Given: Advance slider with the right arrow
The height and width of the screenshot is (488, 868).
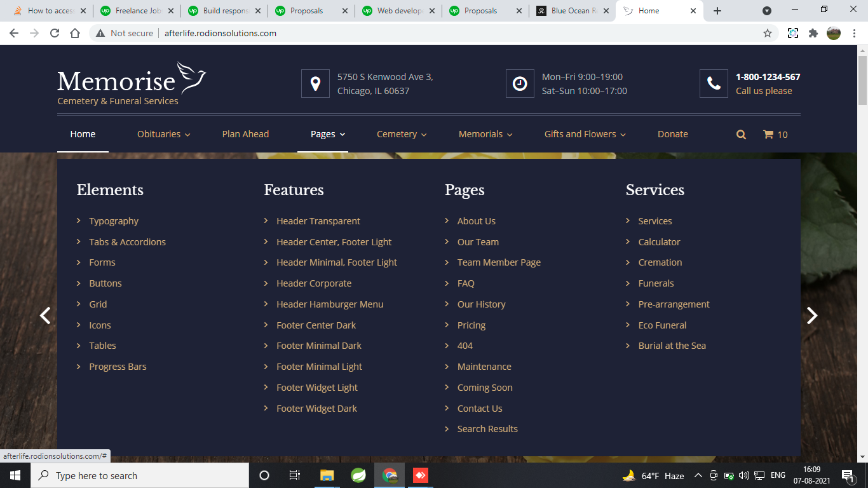Looking at the screenshot, I should coord(812,315).
